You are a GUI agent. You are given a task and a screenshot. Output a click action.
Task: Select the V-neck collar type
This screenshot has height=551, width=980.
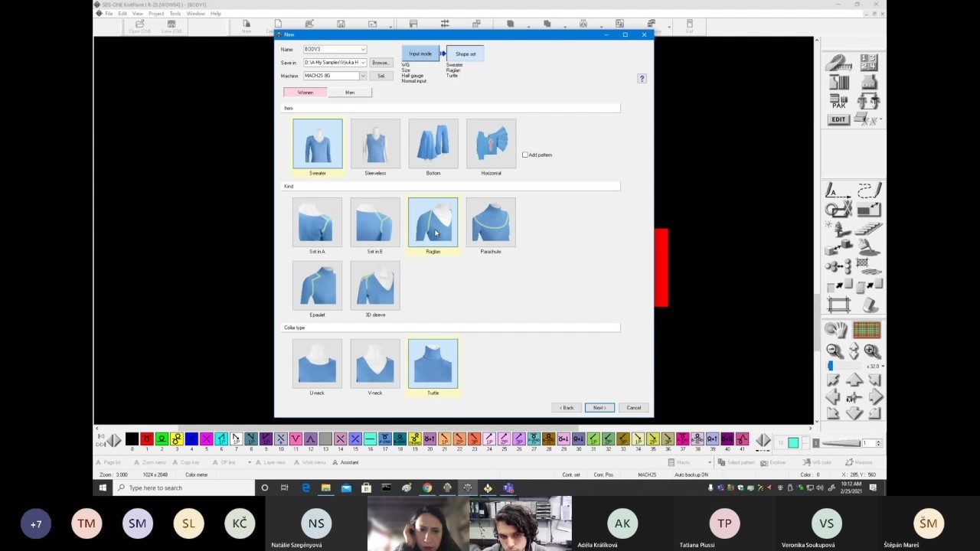[375, 364]
